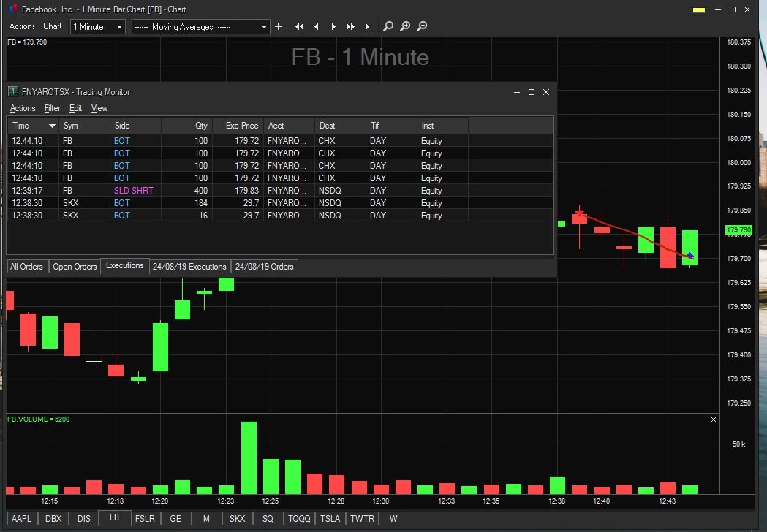Screen dimensions: 767x532
Task: Switch chart to FSLR symbol tab
Action: [x=145, y=518]
